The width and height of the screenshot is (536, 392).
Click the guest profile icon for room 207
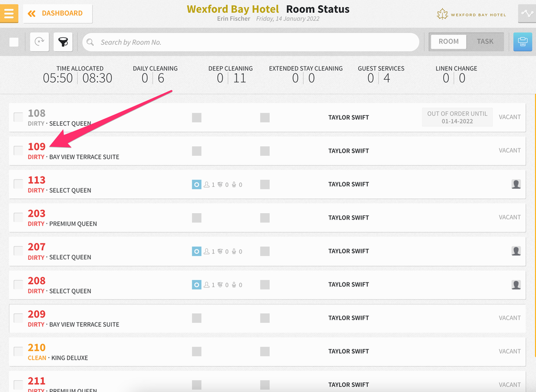click(516, 251)
